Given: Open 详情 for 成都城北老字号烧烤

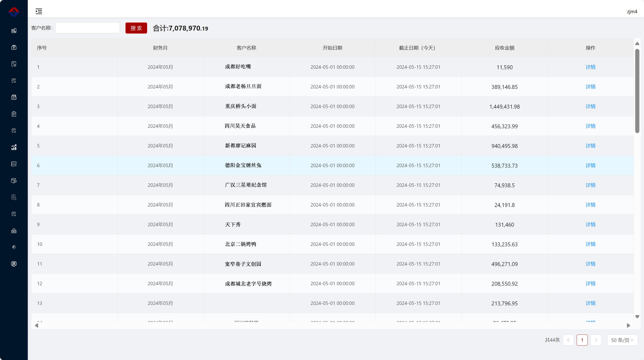Looking at the screenshot, I should pos(591,283).
